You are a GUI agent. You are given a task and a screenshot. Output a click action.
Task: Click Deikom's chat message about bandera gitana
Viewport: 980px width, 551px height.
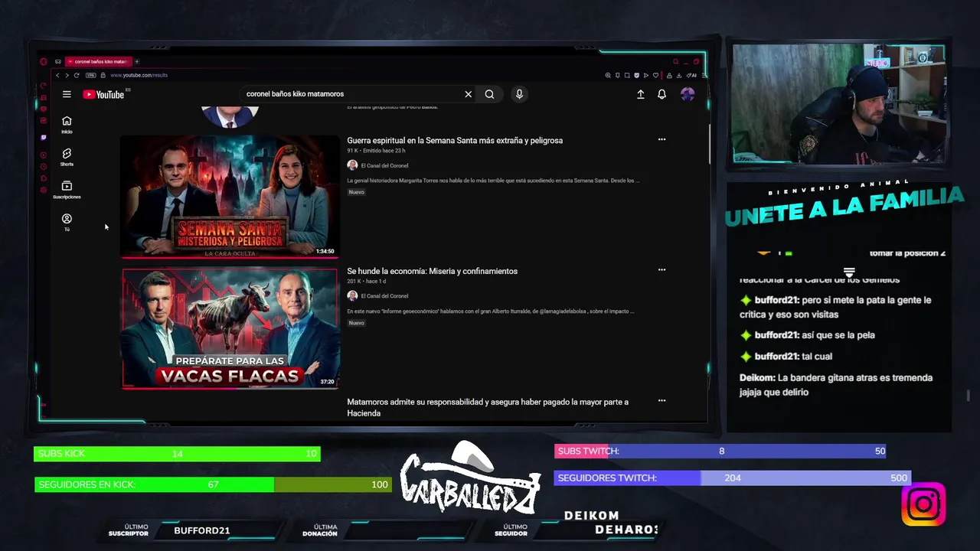836,385
